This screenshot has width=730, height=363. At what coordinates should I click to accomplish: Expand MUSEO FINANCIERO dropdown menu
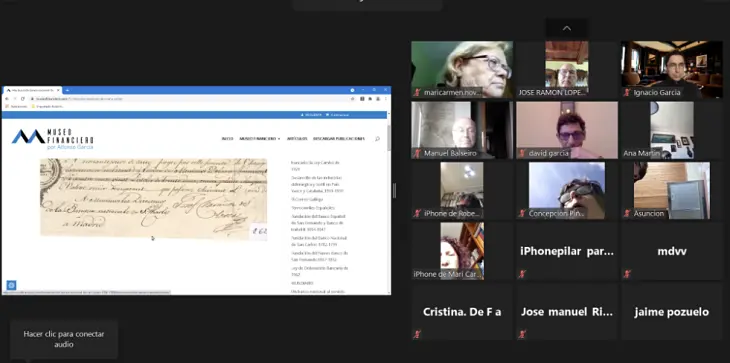[x=260, y=139]
